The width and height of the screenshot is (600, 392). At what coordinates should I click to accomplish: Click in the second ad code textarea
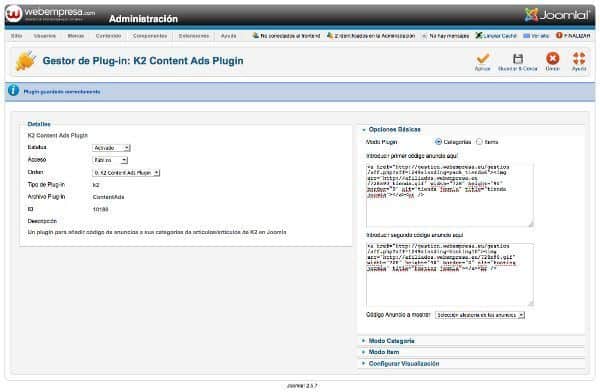pyautogui.click(x=450, y=275)
